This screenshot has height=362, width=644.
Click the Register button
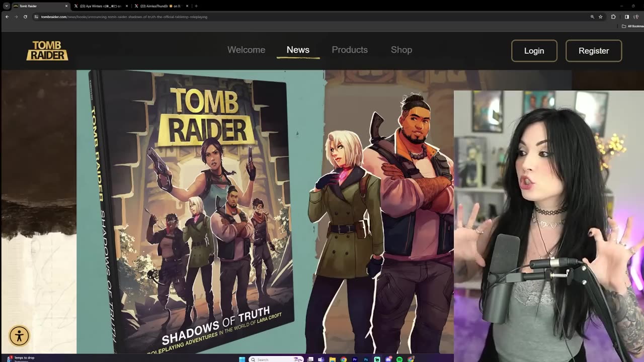pos(594,51)
